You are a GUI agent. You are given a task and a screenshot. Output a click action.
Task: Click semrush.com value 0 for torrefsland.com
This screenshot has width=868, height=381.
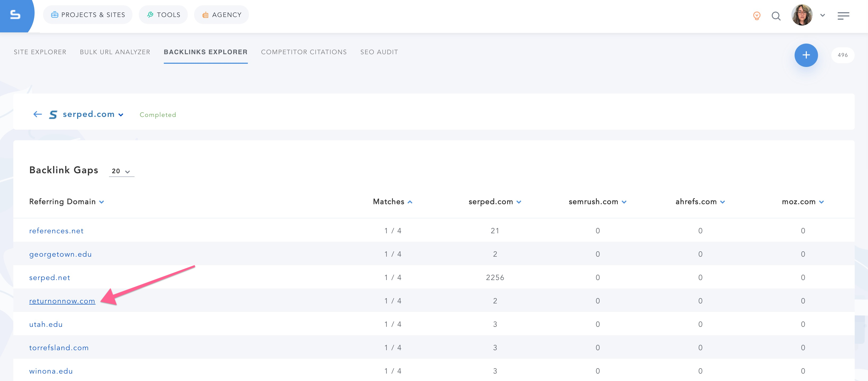click(598, 348)
